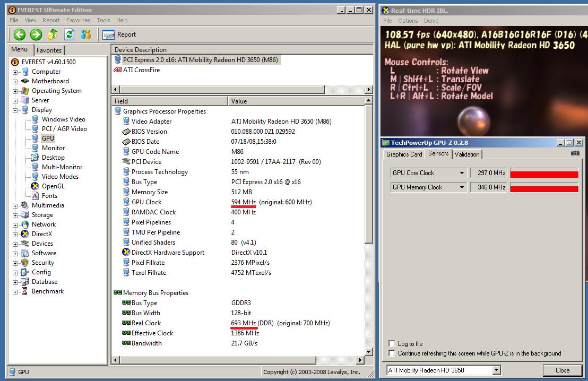The height and width of the screenshot is (381, 588).
Task: Select the DirectX icon in the menu tree
Action: tap(25, 233)
